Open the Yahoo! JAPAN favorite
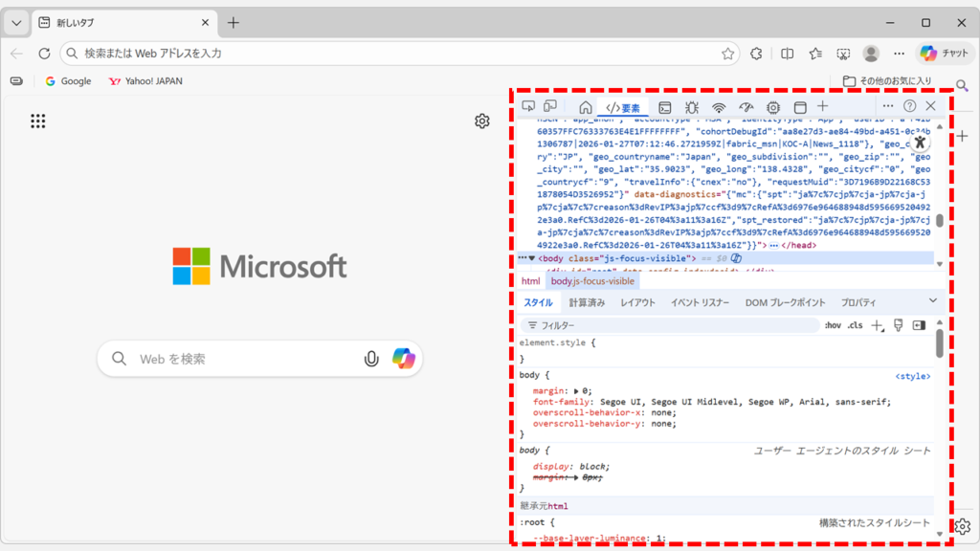This screenshot has height=551, width=980. point(144,81)
